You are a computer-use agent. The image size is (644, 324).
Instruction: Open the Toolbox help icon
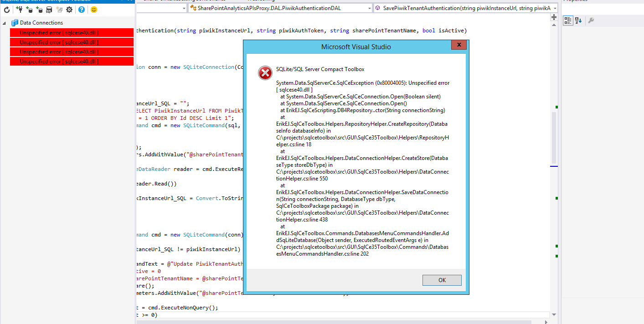pos(82,10)
